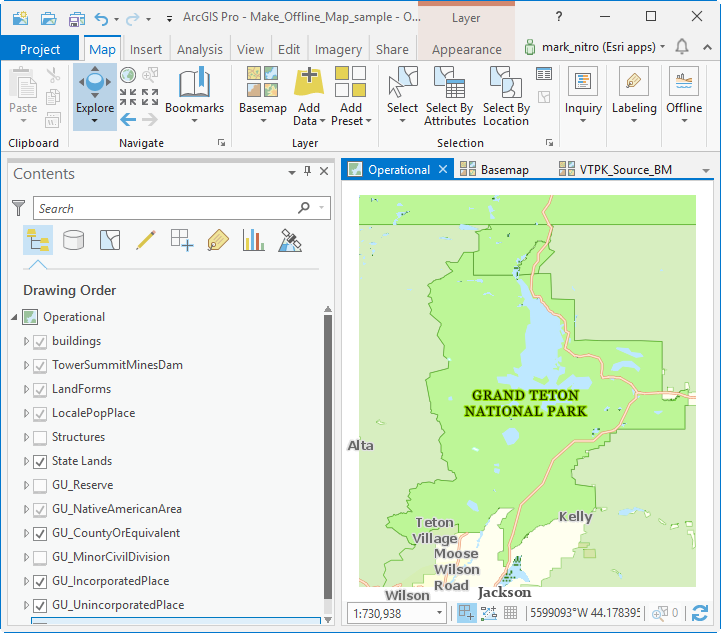Open the Inquiry dropdown
The width and height of the screenshot is (721, 633).
pos(583,96)
